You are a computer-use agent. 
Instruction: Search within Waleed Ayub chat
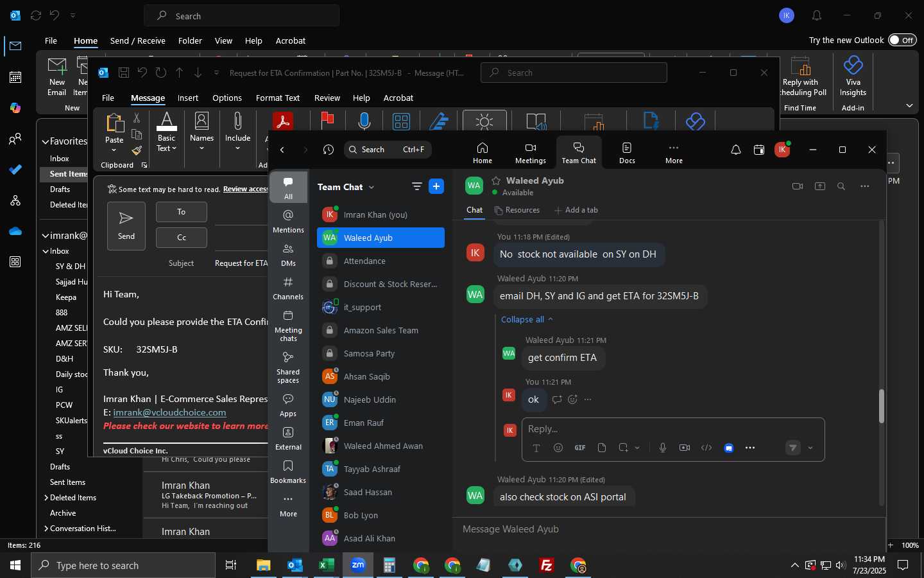coord(841,186)
